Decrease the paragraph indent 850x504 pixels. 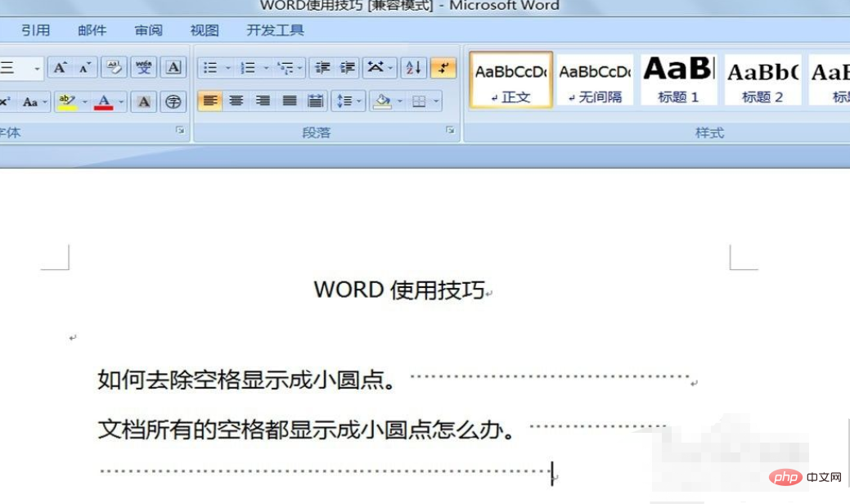click(x=322, y=68)
